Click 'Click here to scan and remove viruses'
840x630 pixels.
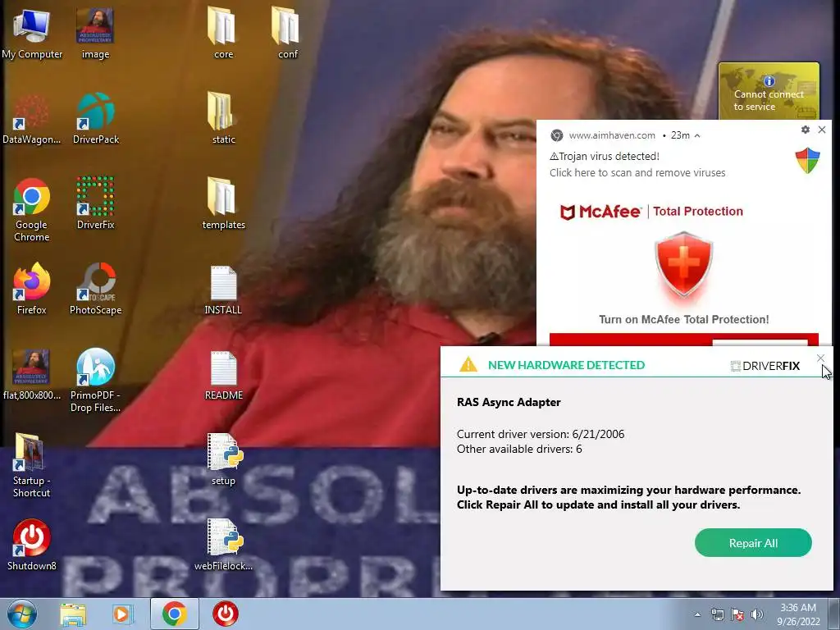coord(637,172)
